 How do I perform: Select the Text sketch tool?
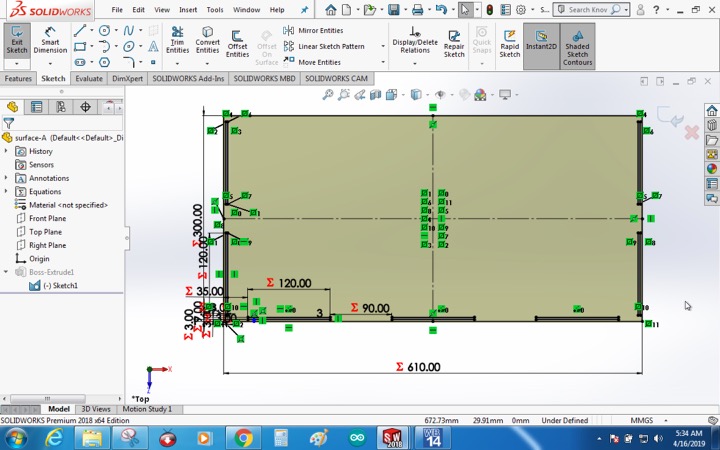153,46
